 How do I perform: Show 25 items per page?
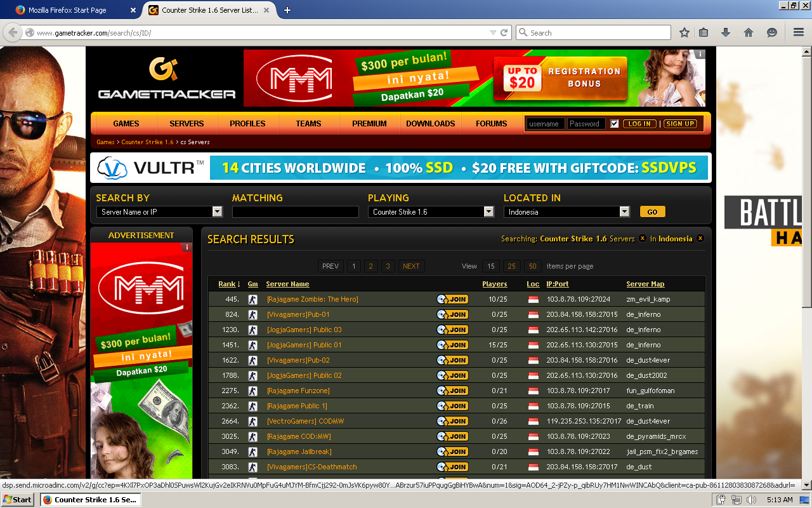[x=511, y=266]
